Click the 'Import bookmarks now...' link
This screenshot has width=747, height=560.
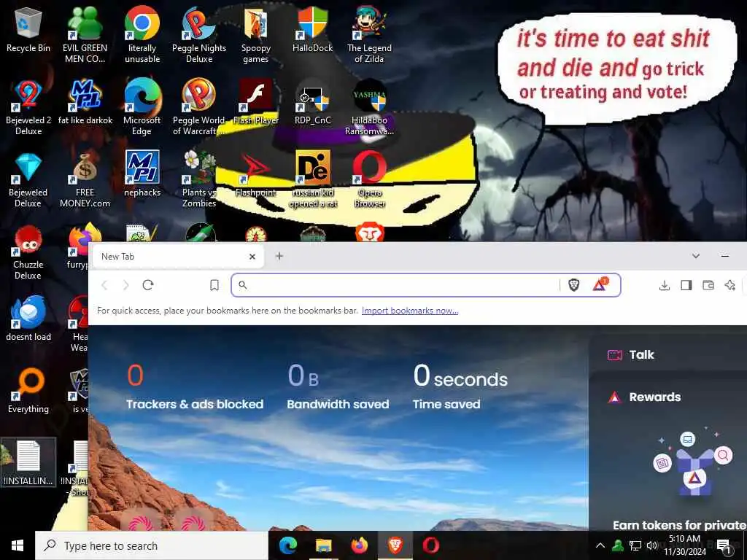(410, 311)
